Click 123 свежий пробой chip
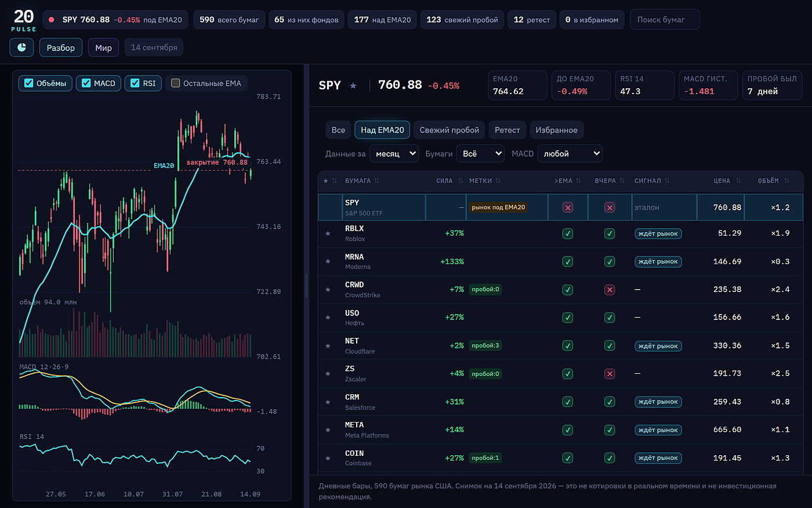 (462, 20)
